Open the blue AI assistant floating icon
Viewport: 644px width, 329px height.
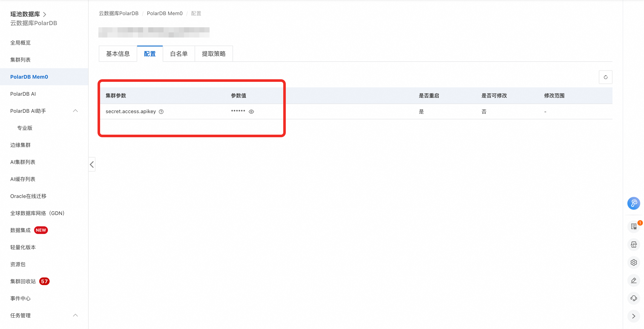[x=634, y=203]
